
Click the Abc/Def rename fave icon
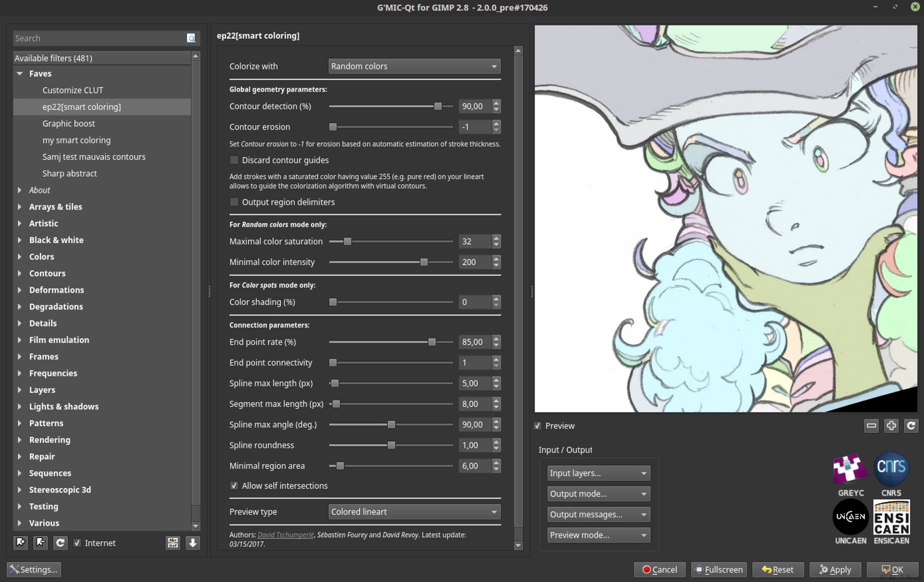[173, 543]
